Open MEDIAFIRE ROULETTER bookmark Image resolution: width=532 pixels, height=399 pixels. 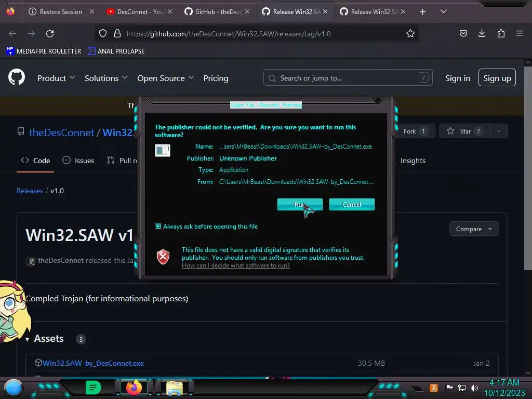point(44,51)
